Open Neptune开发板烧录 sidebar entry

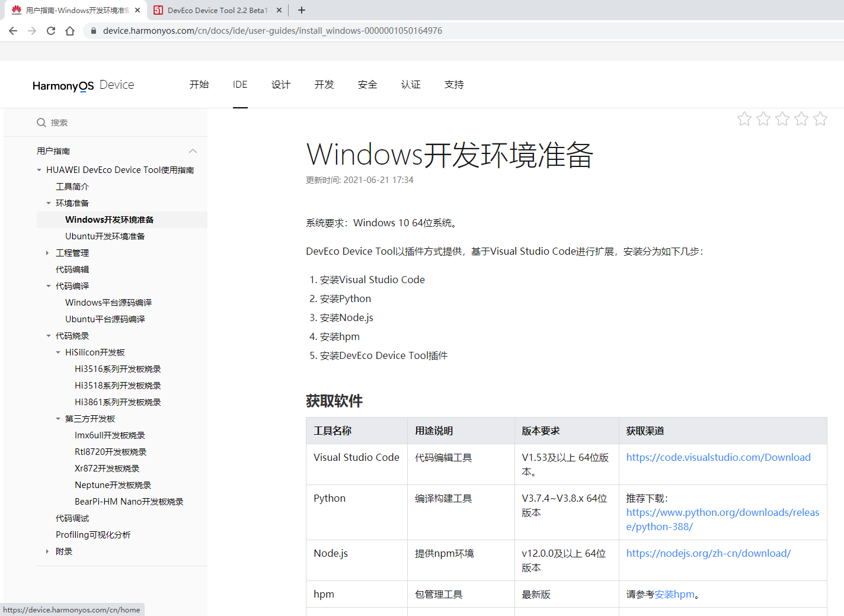[x=113, y=485]
